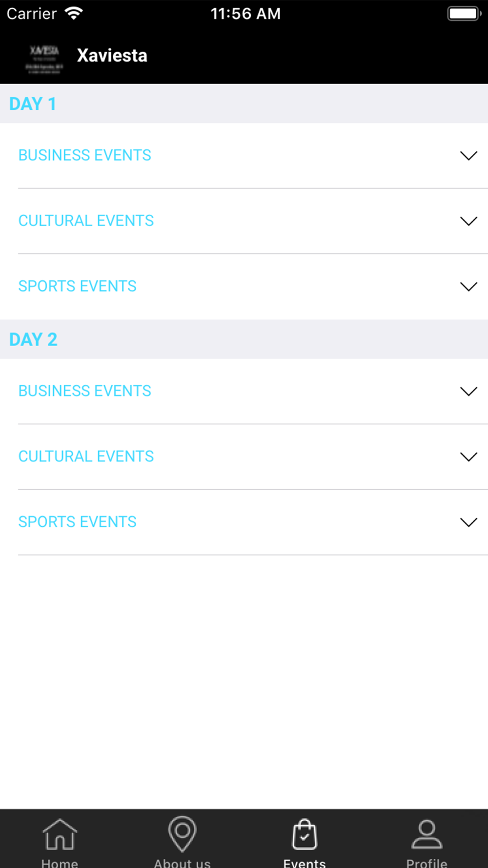
Task: Click the Wi-Fi status icon
Action: [x=74, y=13]
